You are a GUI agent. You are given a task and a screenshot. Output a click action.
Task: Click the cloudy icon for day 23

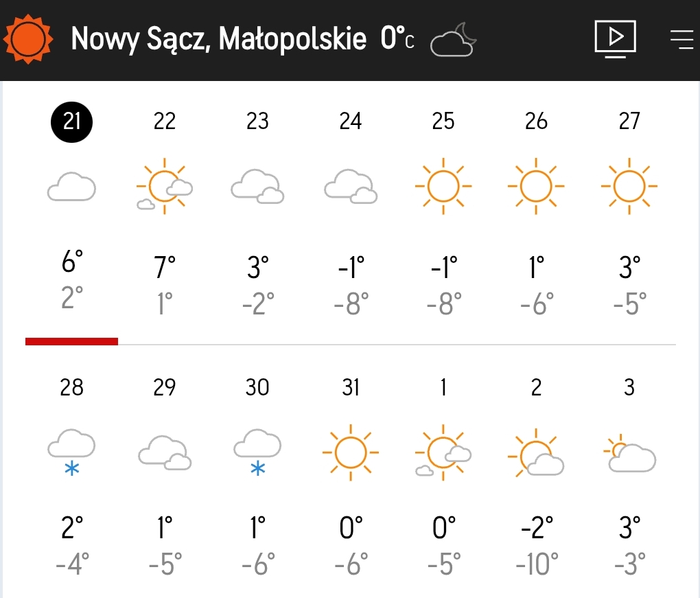click(x=257, y=186)
